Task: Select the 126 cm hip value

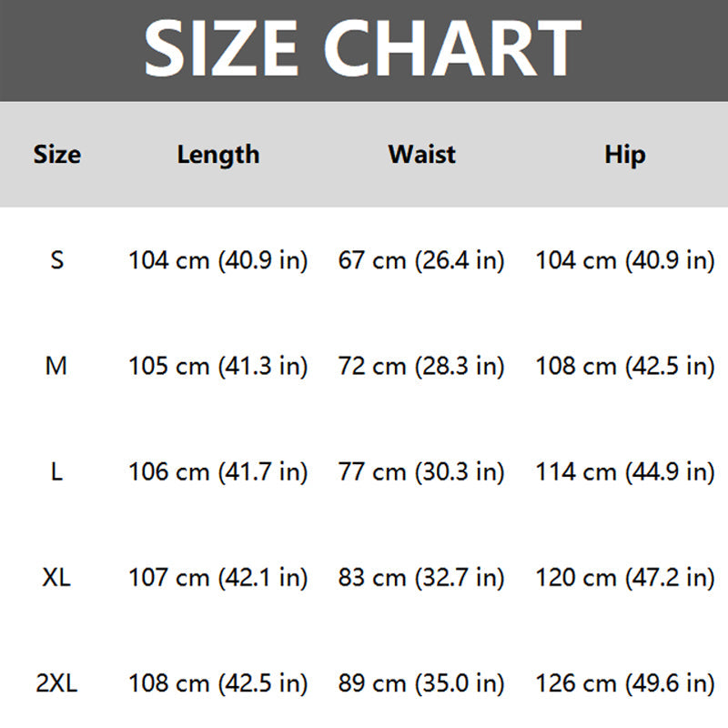Action: pos(624,683)
